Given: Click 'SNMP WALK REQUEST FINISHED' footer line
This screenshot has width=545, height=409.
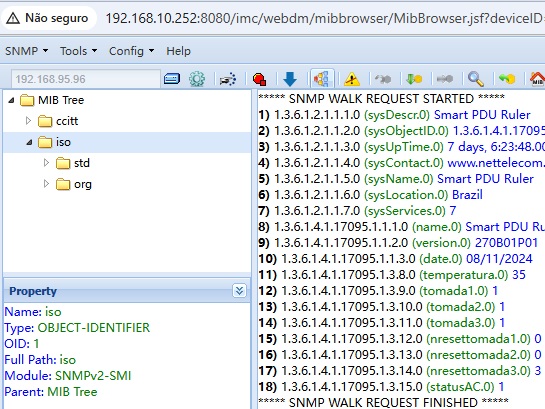Looking at the screenshot, I should (x=383, y=402).
